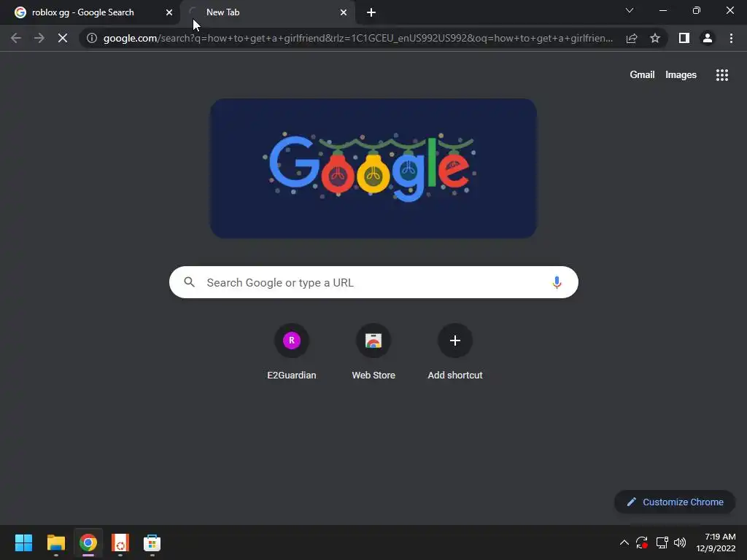Bookmark this tab with the star
This screenshot has width=747, height=560.
click(x=655, y=38)
